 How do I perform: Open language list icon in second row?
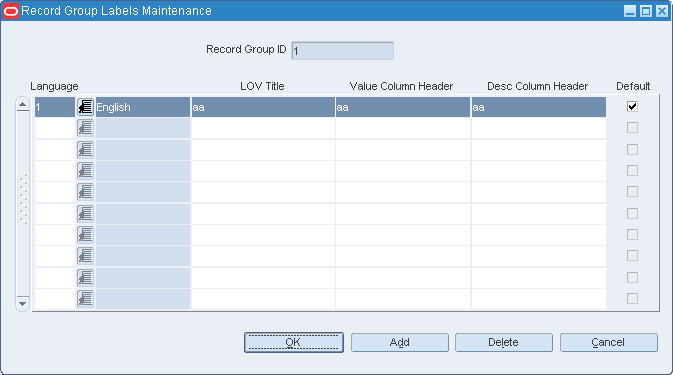85,128
